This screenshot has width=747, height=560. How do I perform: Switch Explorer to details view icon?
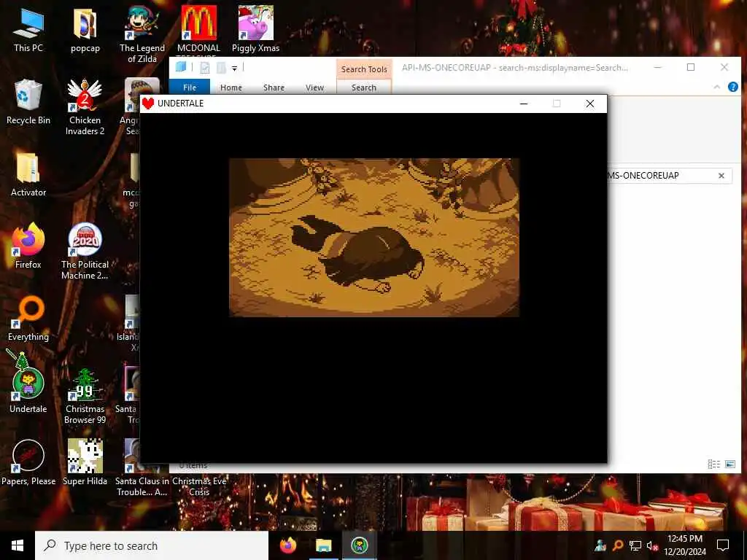point(713,464)
